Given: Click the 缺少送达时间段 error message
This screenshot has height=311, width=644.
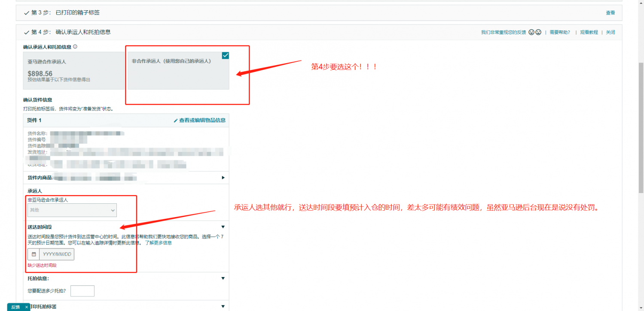Looking at the screenshot, I should point(42,266).
